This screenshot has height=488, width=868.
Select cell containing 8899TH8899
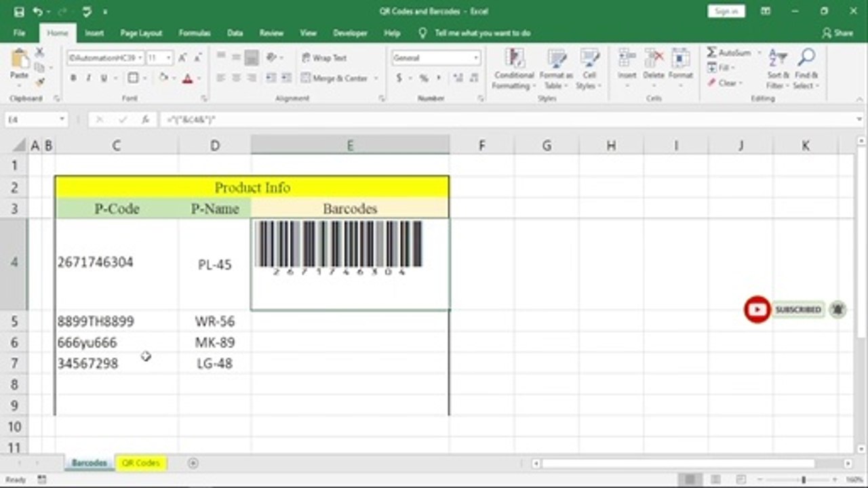[x=117, y=321]
